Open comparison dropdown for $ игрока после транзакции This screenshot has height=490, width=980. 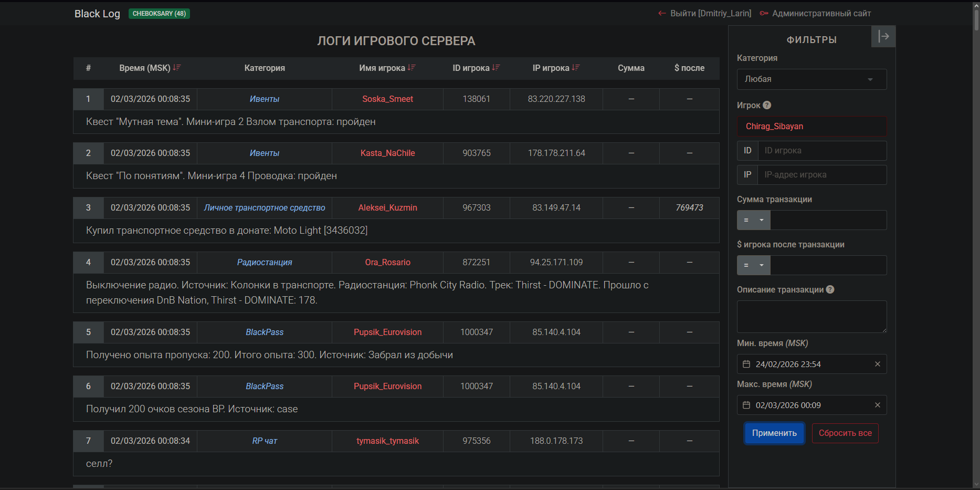[x=754, y=265]
